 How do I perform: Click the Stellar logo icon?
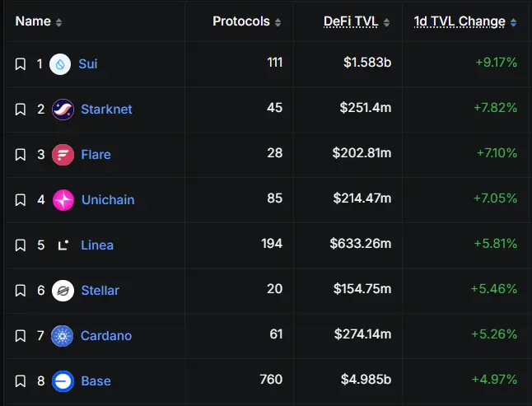pos(63,291)
